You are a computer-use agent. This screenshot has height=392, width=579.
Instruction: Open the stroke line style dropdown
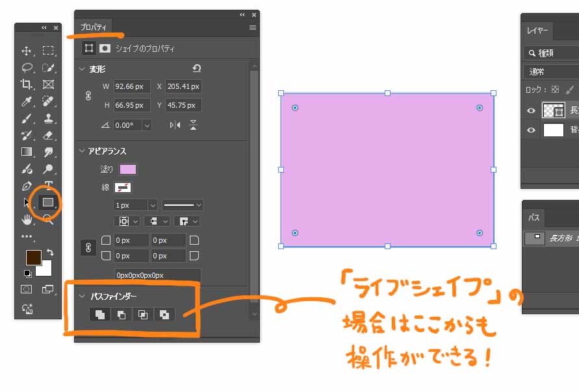pos(183,205)
